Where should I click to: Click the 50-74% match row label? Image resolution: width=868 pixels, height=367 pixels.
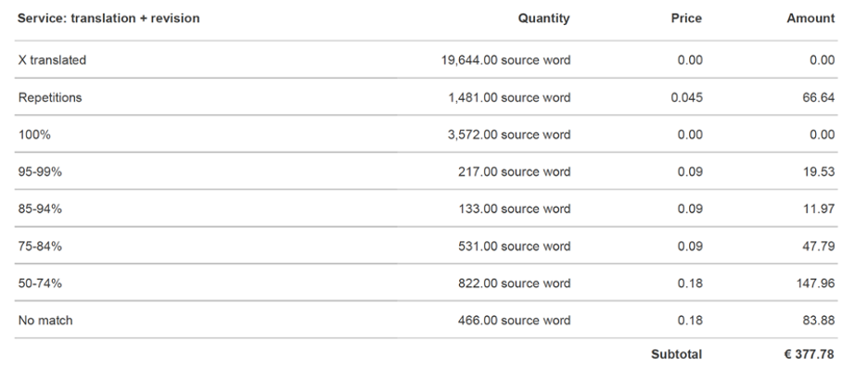40,283
